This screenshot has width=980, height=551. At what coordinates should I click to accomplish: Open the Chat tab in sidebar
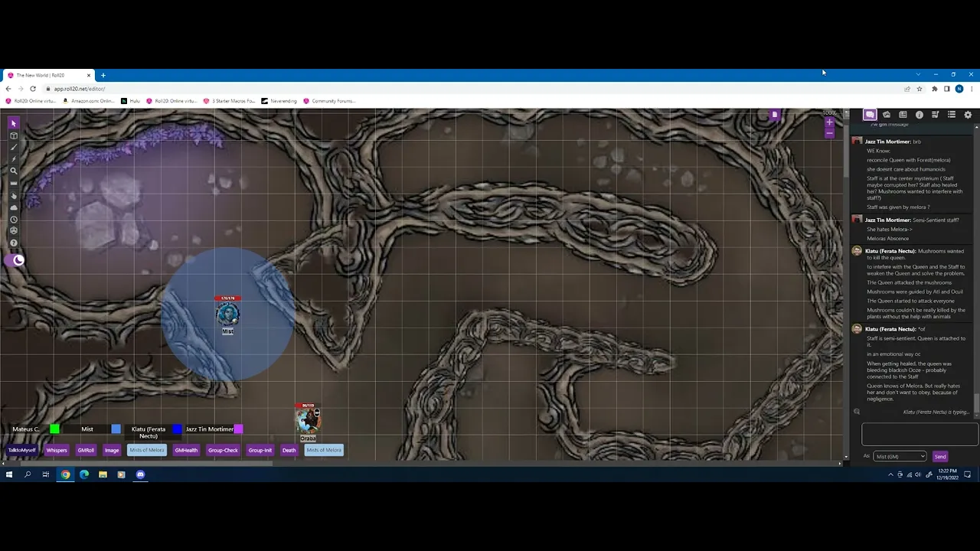pos(870,115)
